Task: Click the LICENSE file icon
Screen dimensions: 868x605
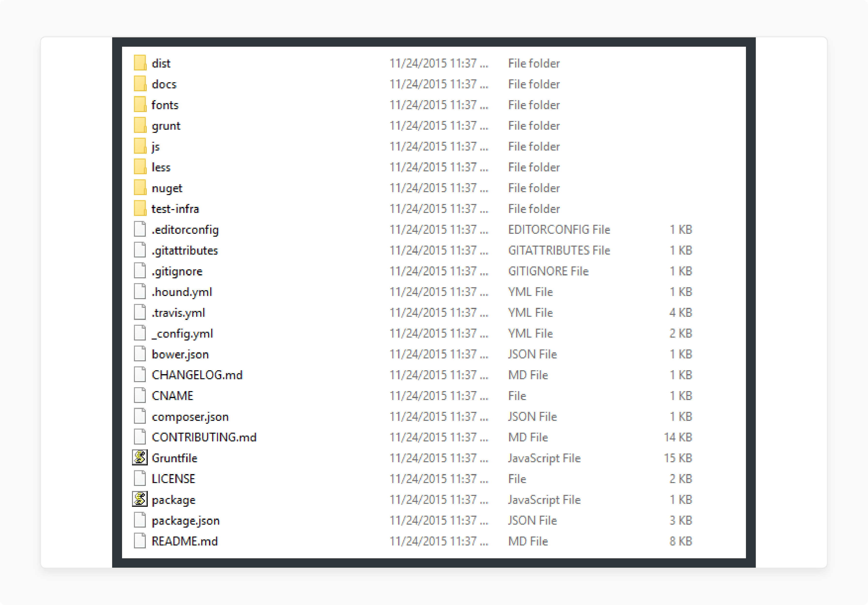Action: [x=140, y=478]
